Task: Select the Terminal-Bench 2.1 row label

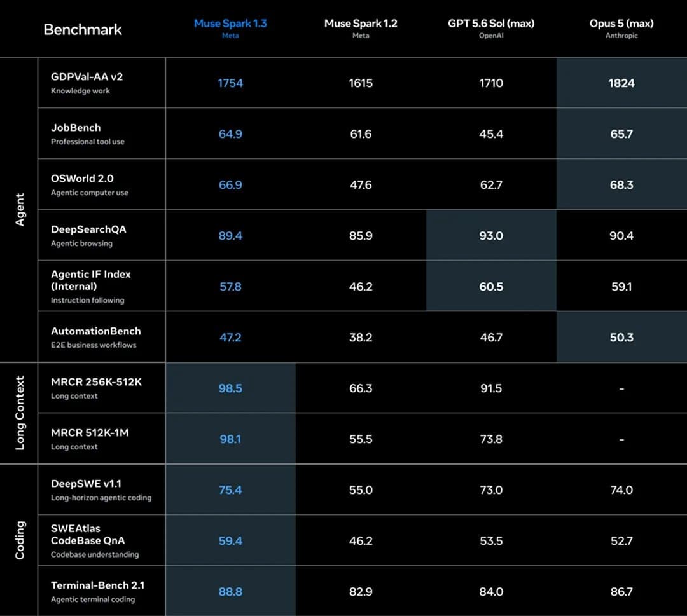Action: [98, 585]
